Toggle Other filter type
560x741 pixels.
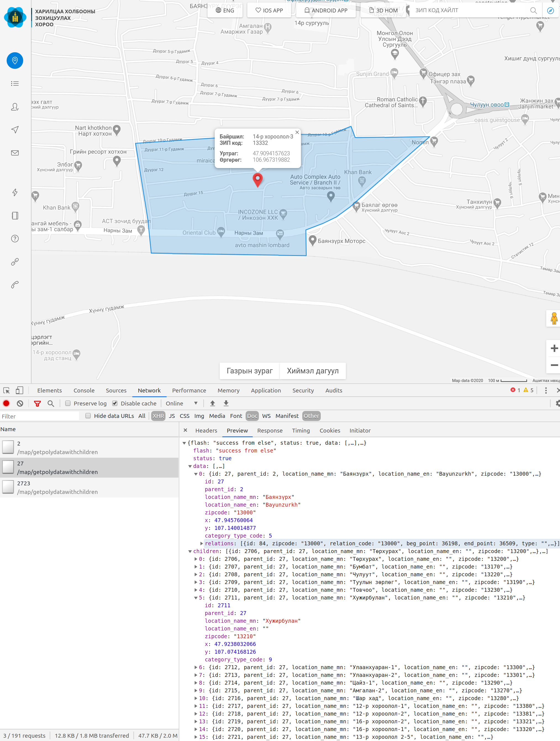[311, 416]
